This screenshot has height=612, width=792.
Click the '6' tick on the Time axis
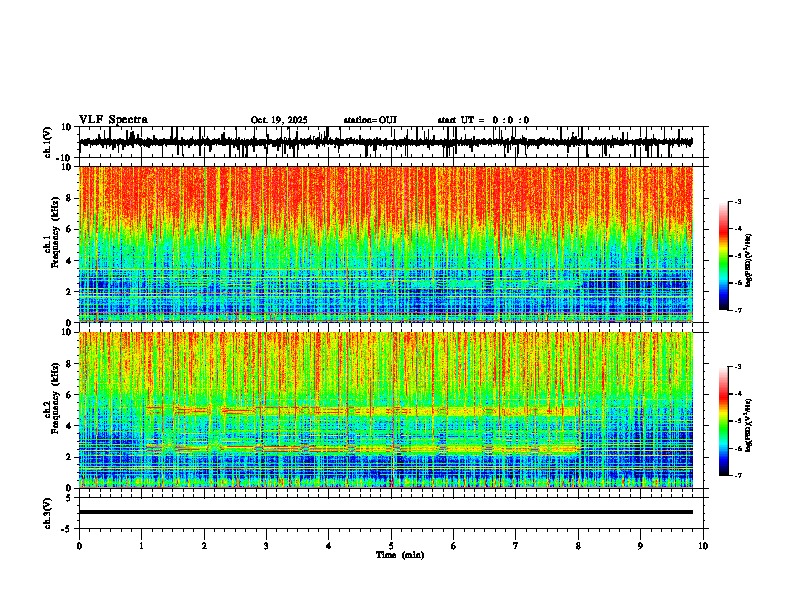coord(454,546)
